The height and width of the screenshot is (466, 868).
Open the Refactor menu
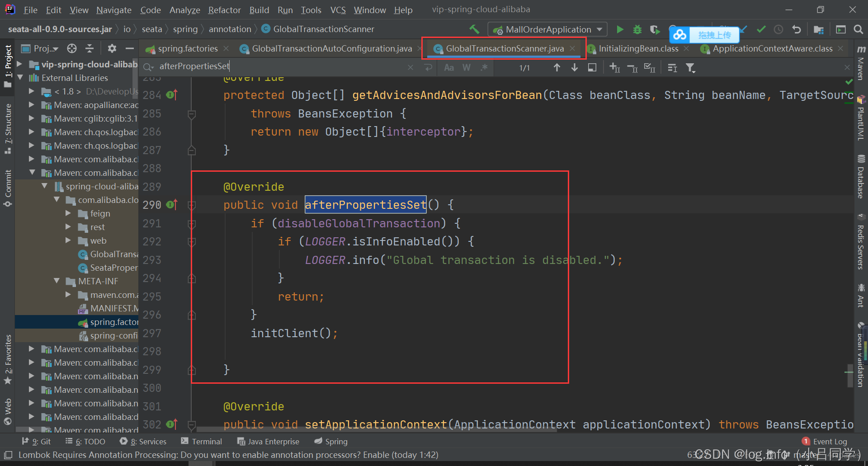click(x=224, y=10)
